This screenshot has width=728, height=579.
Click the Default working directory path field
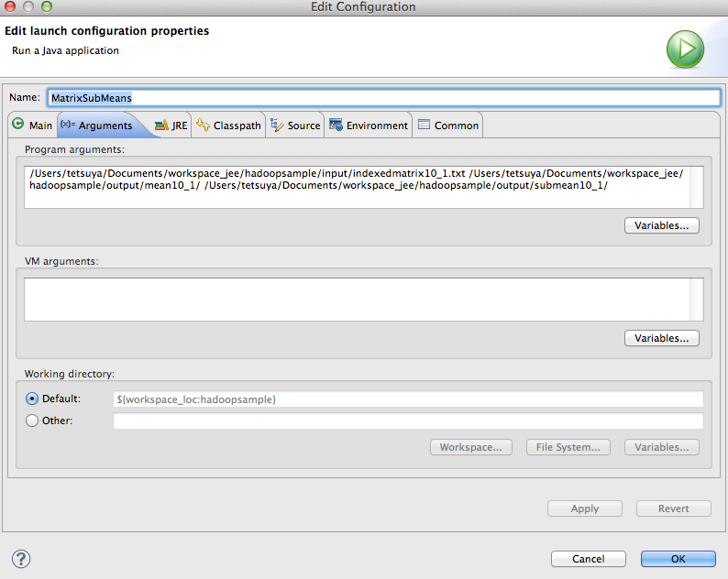click(x=408, y=399)
